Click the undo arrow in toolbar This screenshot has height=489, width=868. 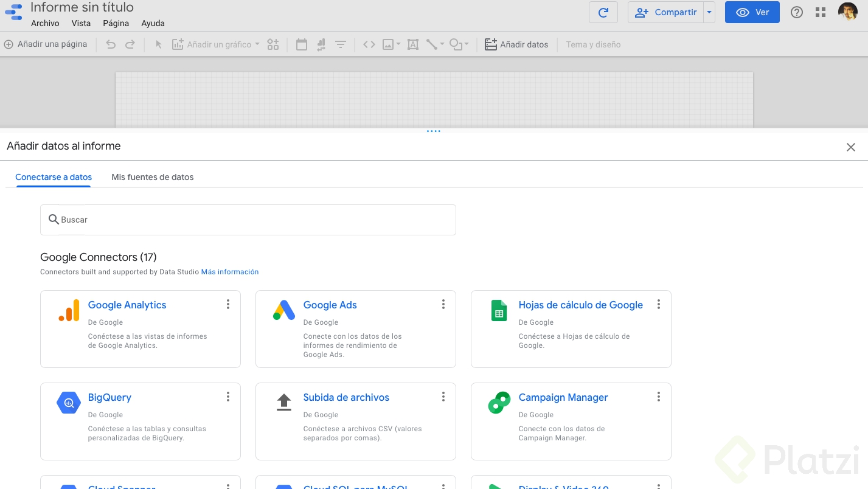[x=111, y=44]
